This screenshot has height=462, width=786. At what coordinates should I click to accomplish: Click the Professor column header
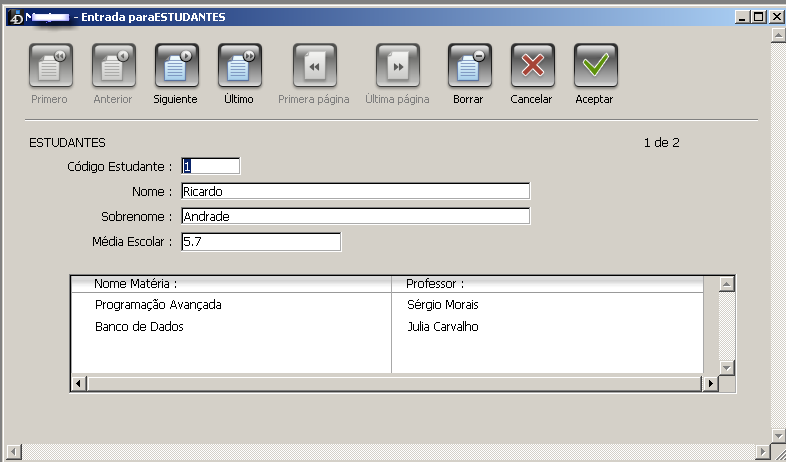click(435, 284)
